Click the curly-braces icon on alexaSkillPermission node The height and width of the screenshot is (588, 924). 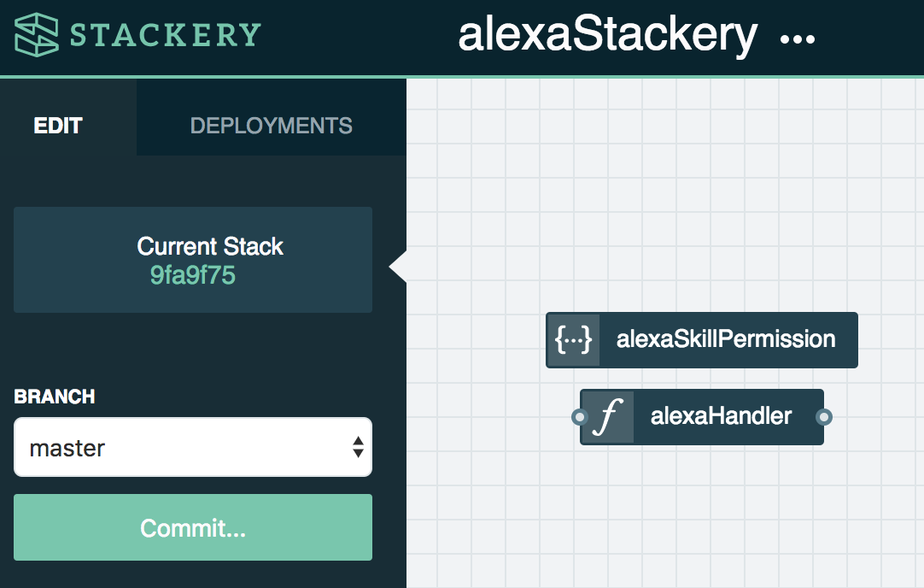[x=573, y=339]
